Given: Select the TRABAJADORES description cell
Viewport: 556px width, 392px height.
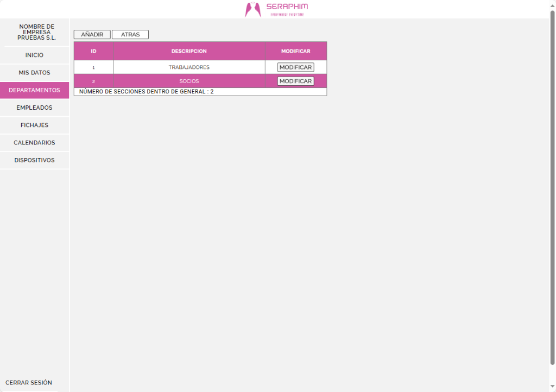Looking at the screenshot, I should pyautogui.click(x=189, y=67).
